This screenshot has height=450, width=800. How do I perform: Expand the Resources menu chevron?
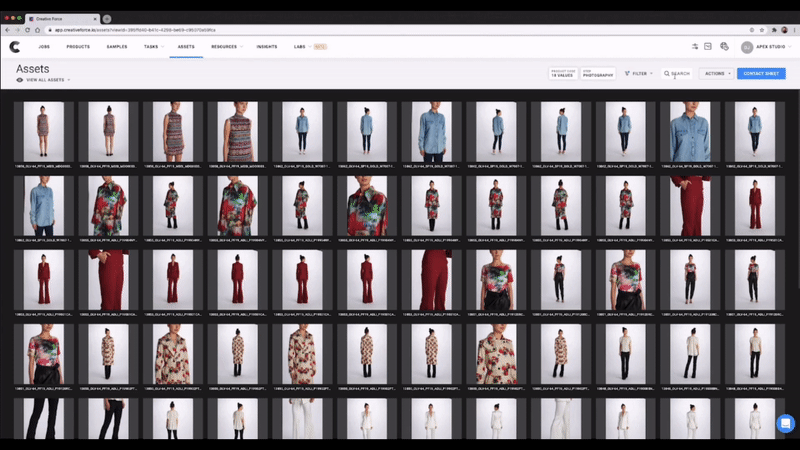241,47
